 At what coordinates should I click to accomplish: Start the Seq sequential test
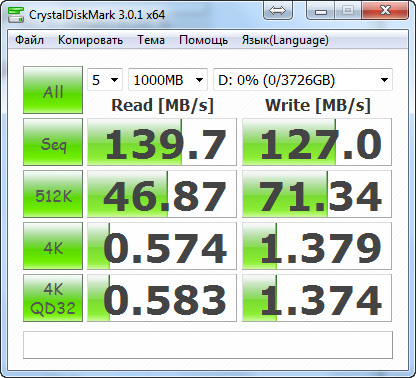[53, 142]
